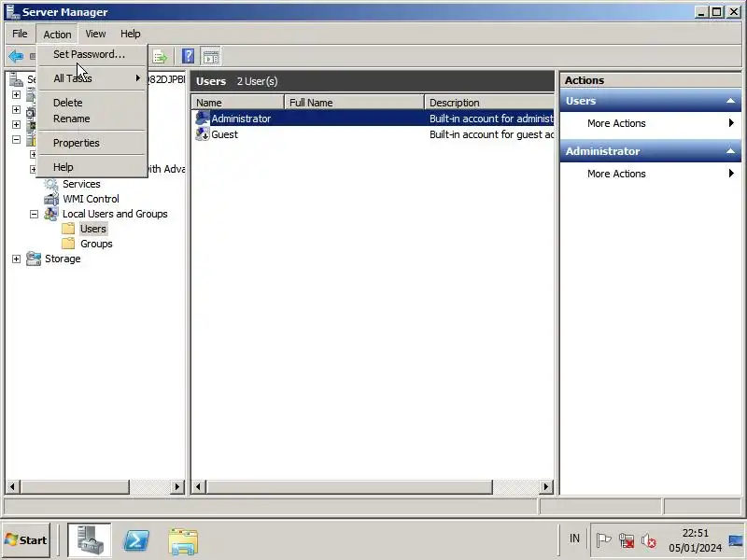This screenshot has width=747, height=560.
Task: Select the Users folder tree item
Action: 92,229
